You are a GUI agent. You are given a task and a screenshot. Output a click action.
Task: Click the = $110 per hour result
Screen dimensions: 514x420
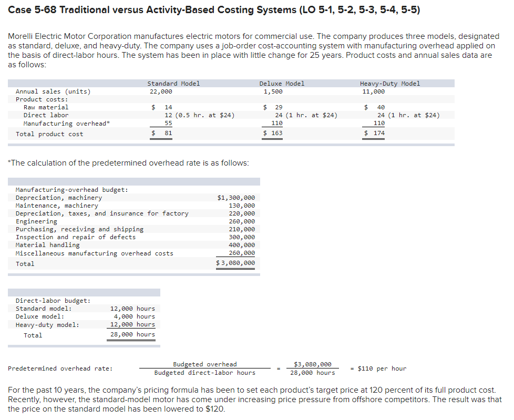tap(378, 368)
